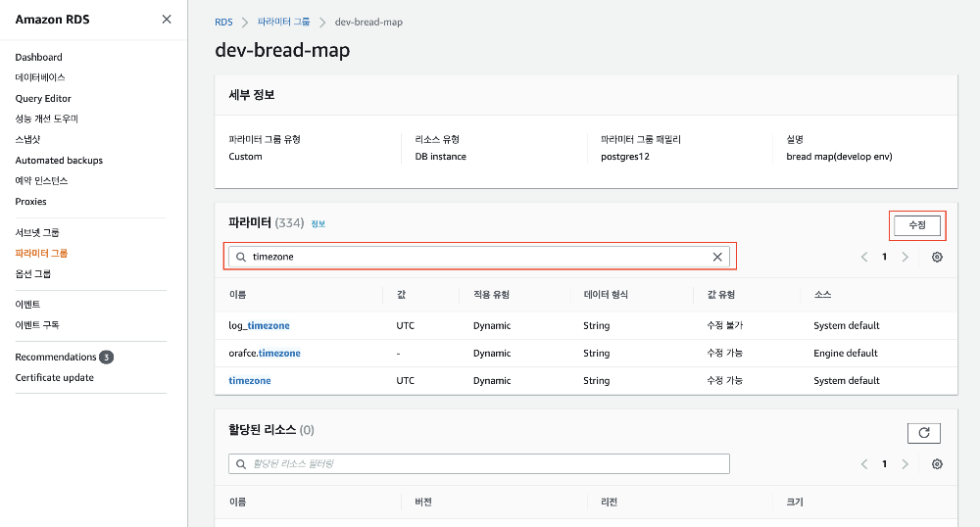Go to next page of parameters

[x=905, y=257]
